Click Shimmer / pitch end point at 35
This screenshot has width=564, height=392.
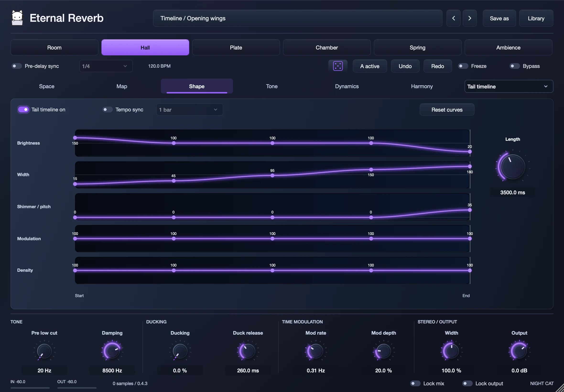pos(470,210)
